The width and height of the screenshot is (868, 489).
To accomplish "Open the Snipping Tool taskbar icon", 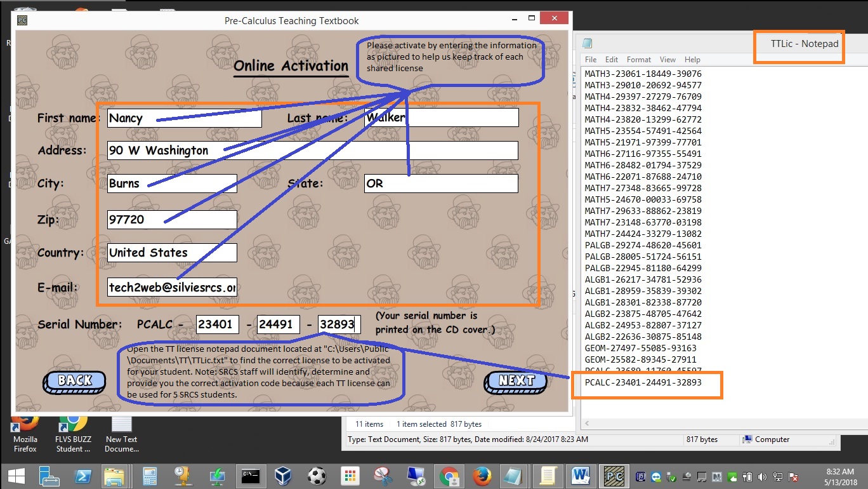I will coord(383,475).
